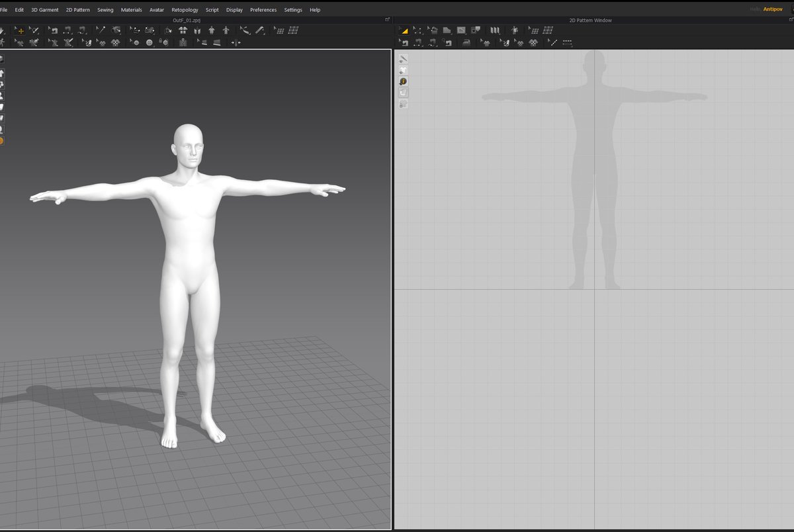The image size is (794, 532).
Task: Expand the Edit Pattern tool variants arrow
Action: coord(422,34)
